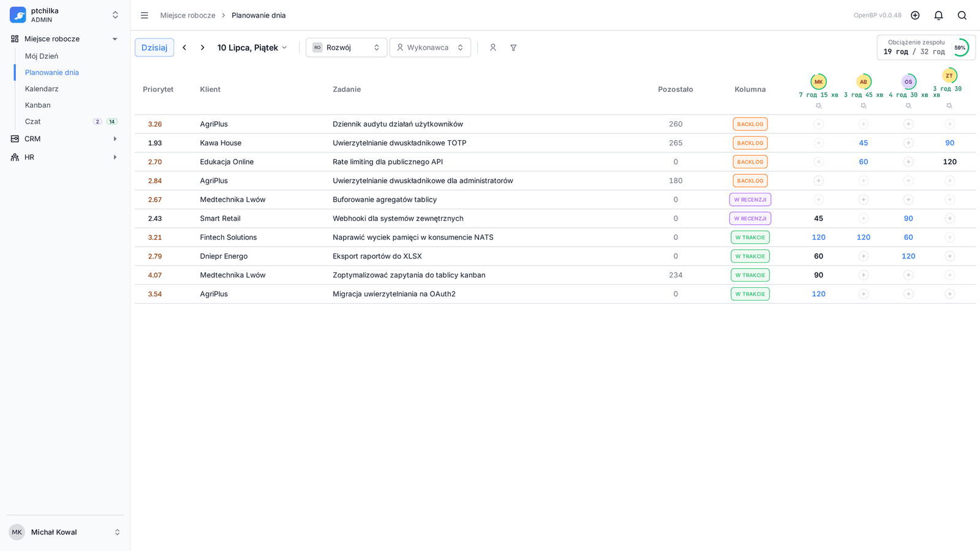Toggle the pin under the MK column
This screenshot has width=980, height=551.
818,106
